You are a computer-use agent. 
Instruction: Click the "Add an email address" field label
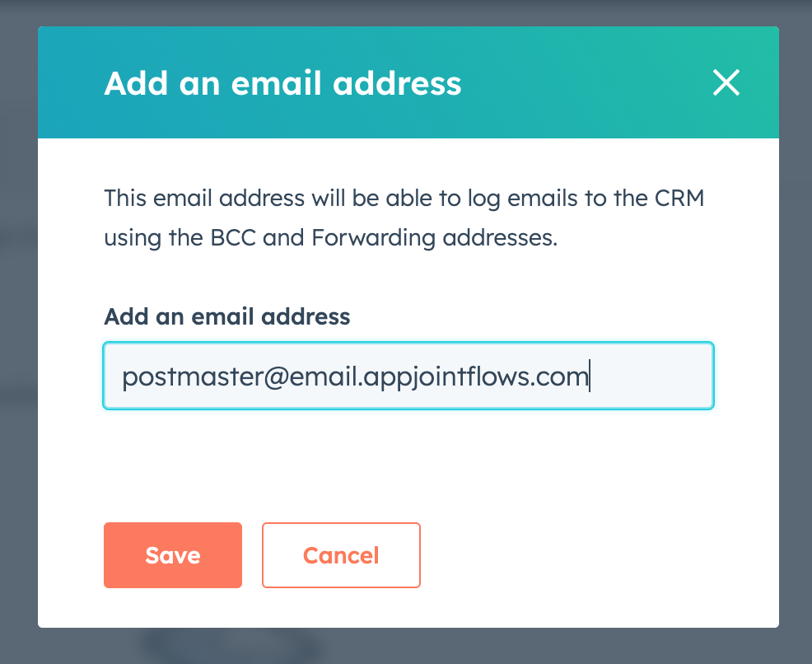pyautogui.click(x=227, y=316)
